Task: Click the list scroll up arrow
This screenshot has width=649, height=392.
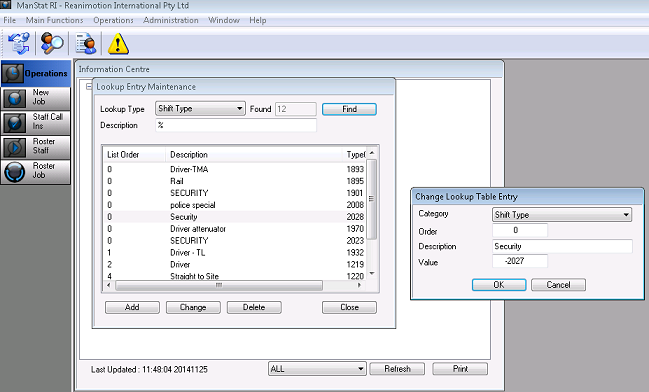Action: pos(372,153)
